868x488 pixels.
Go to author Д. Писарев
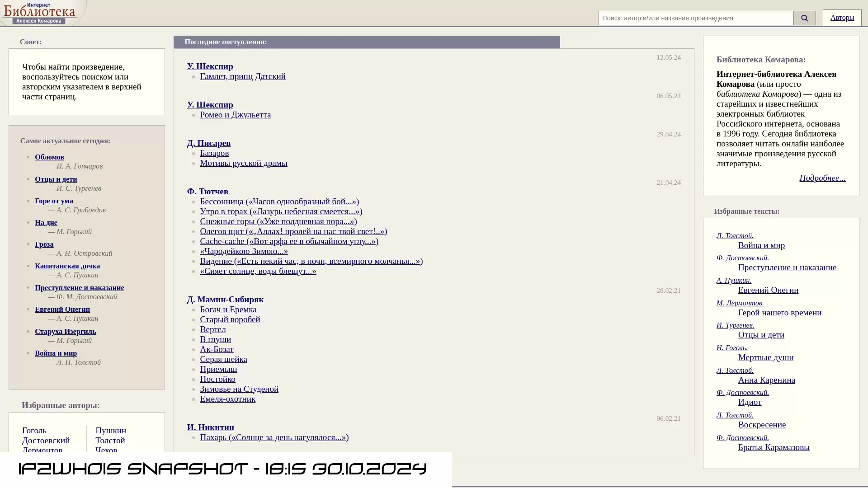coord(209,143)
